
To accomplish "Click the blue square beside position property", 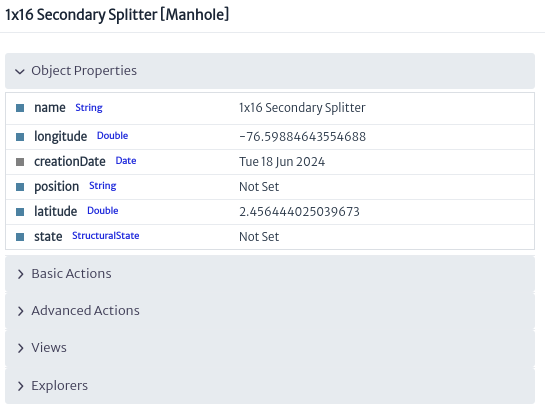I will click(x=20, y=187).
